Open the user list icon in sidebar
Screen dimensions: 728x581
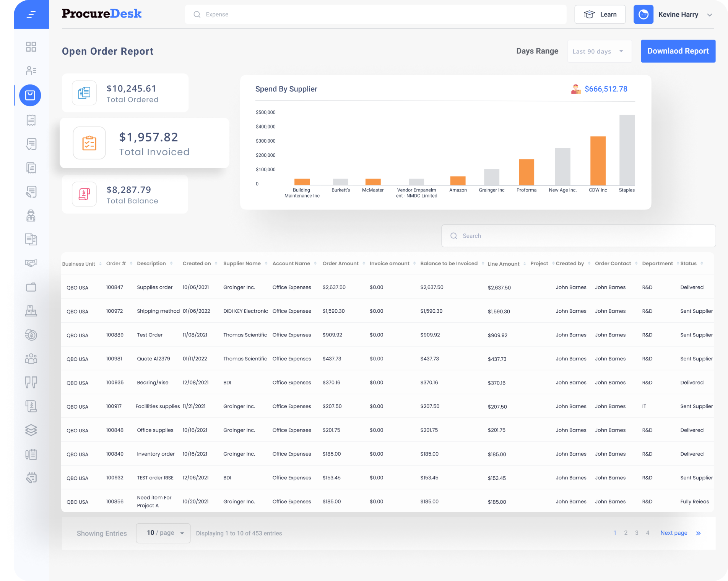click(x=31, y=70)
